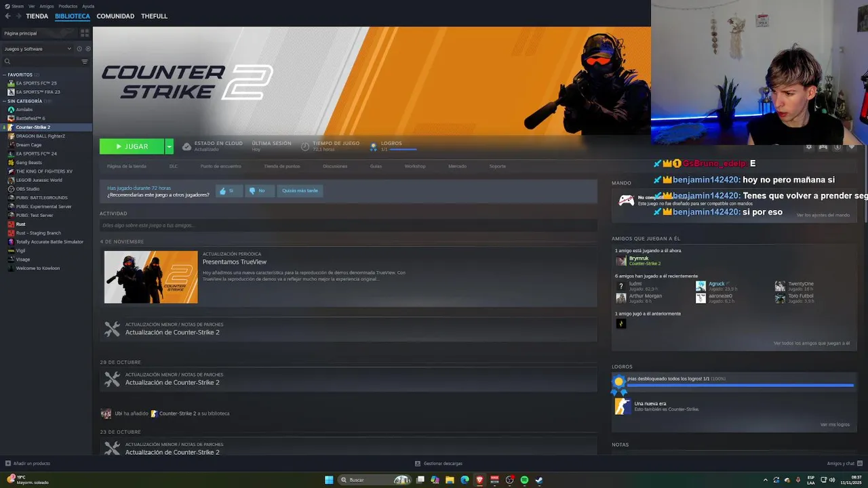
Task: Select OBS Studio in the library list
Action: tap(28, 188)
